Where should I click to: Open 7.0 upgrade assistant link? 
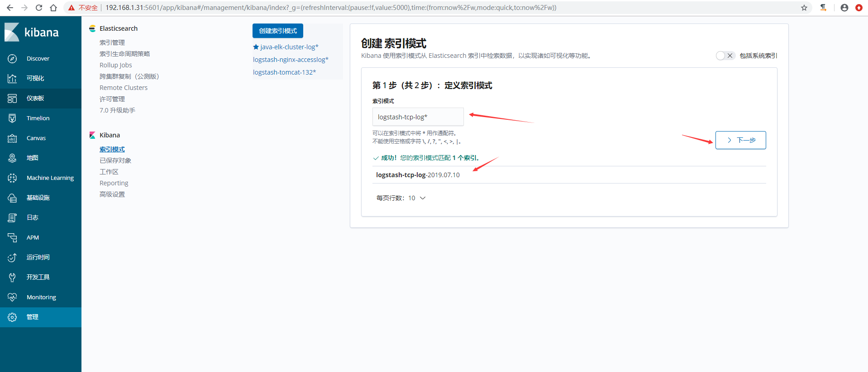click(117, 110)
